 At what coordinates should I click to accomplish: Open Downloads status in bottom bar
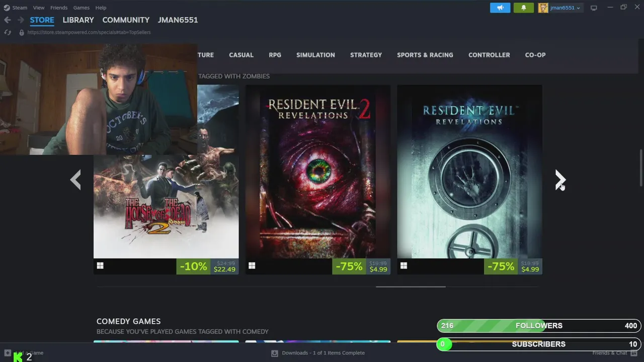pyautogui.click(x=323, y=353)
